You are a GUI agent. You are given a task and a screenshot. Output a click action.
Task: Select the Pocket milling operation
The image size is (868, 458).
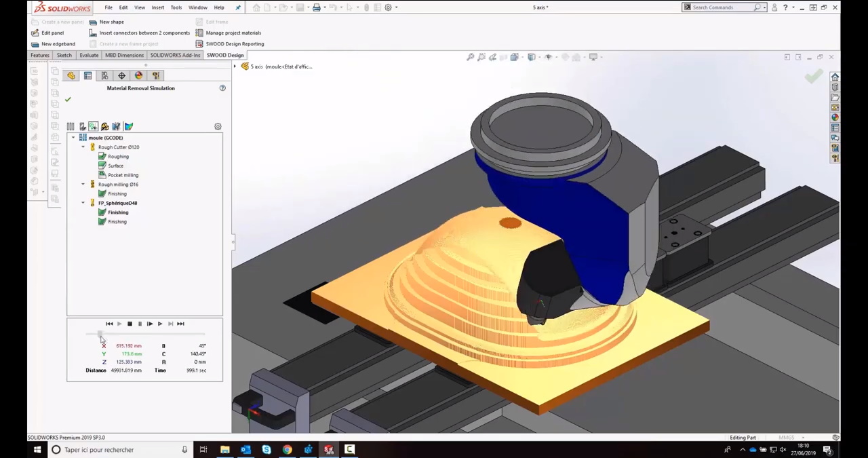(123, 175)
